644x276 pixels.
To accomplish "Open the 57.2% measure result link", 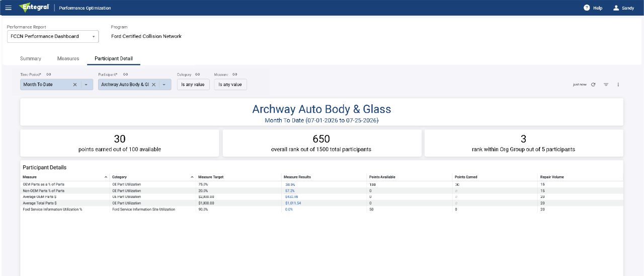I will [290, 191].
